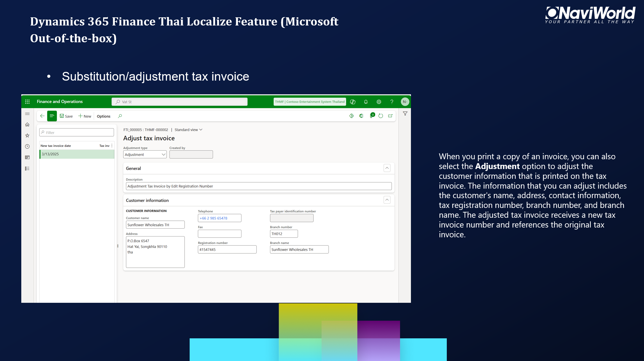Click the open in new window icon

click(390, 116)
